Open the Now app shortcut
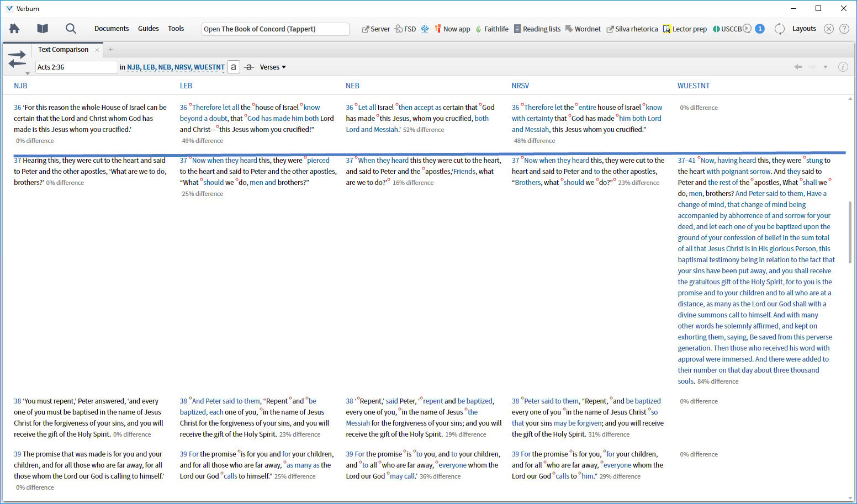This screenshot has width=857, height=504. pyautogui.click(x=452, y=28)
